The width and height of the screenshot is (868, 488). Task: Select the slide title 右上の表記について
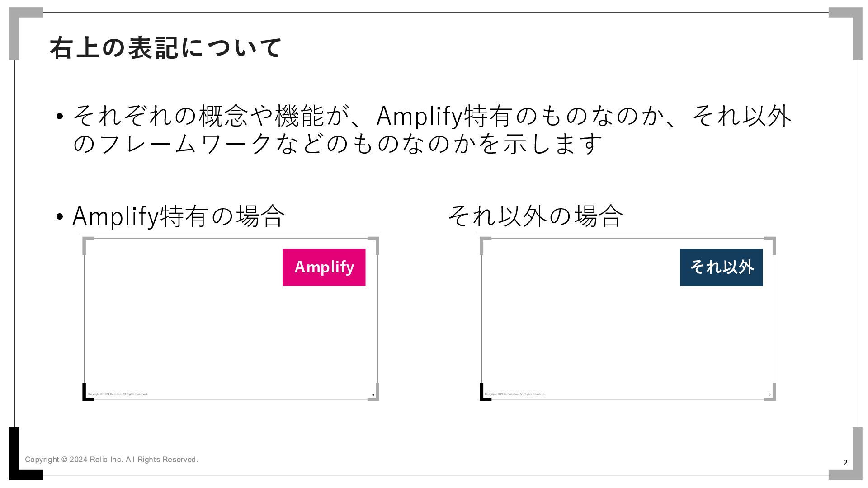coord(166,48)
